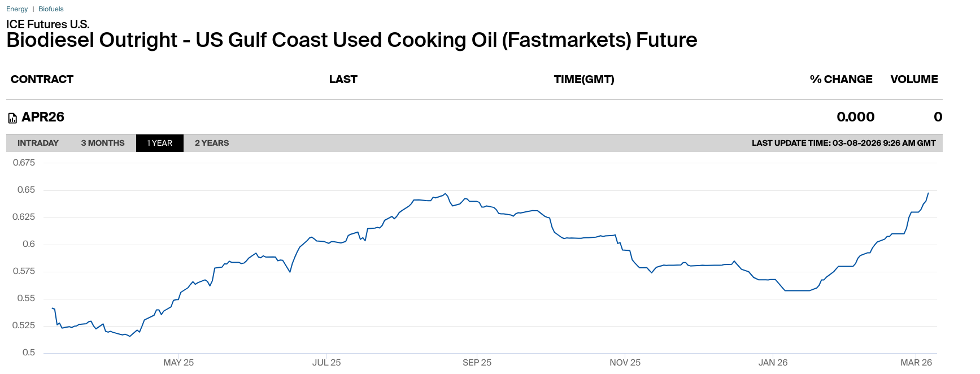Image resolution: width=980 pixels, height=374 pixels.
Task: Click the last update time text
Action: coord(843,143)
